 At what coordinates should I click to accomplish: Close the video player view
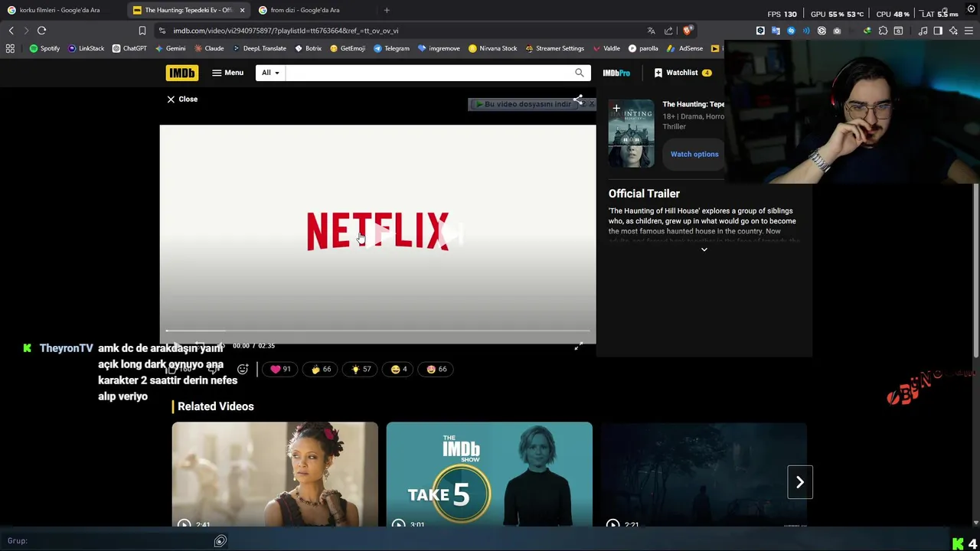pos(182,99)
